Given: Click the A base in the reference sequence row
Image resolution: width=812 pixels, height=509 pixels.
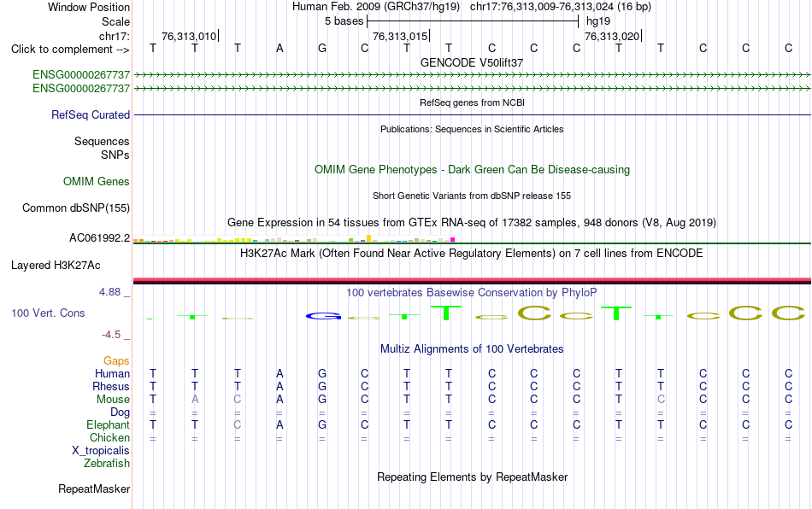Looking at the screenshot, I should pos(279,49).
